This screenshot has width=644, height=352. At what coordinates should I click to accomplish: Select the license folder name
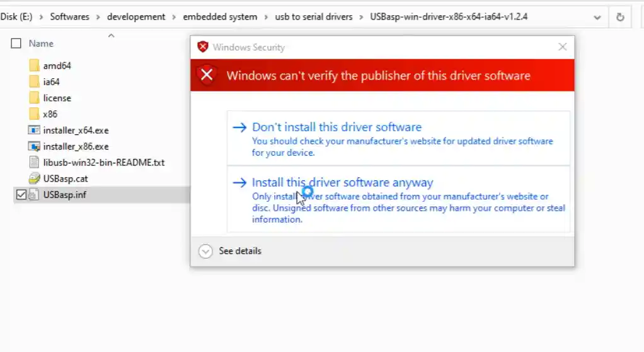(57, 98)
